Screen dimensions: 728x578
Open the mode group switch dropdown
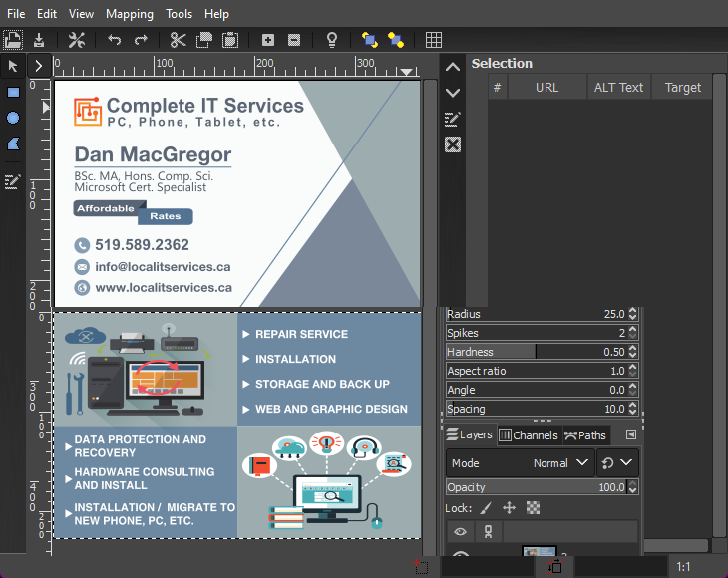[x=617, y=463]
